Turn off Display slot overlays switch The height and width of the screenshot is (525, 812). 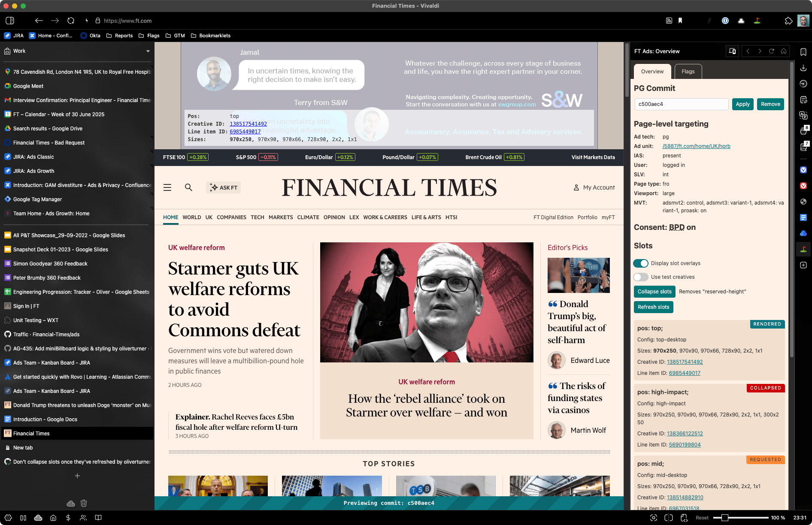tap(641, 263)
